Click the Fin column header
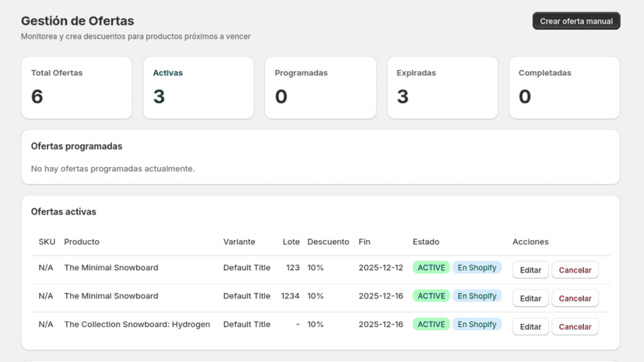This screenshot has width=644, height=362. pyautogui.click(x=364, y=242)
